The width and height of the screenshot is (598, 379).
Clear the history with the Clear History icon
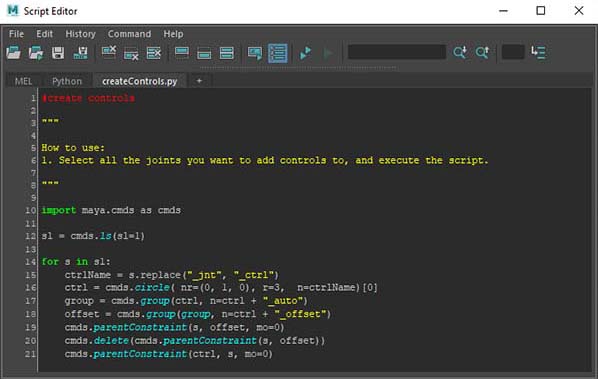[109, 52]
